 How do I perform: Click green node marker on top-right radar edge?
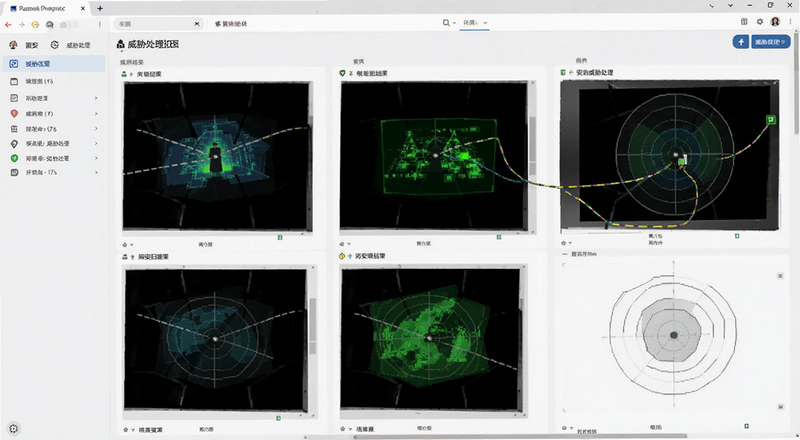click(771, 119)
